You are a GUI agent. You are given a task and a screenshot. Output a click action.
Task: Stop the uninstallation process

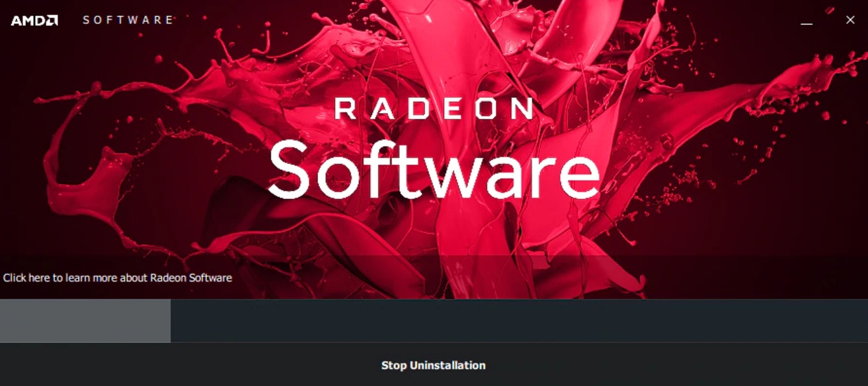[433, 365]
